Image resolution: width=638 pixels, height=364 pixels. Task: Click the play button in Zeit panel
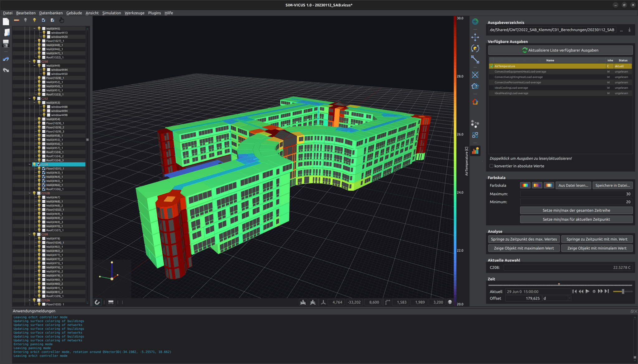[x=587, y=291]
